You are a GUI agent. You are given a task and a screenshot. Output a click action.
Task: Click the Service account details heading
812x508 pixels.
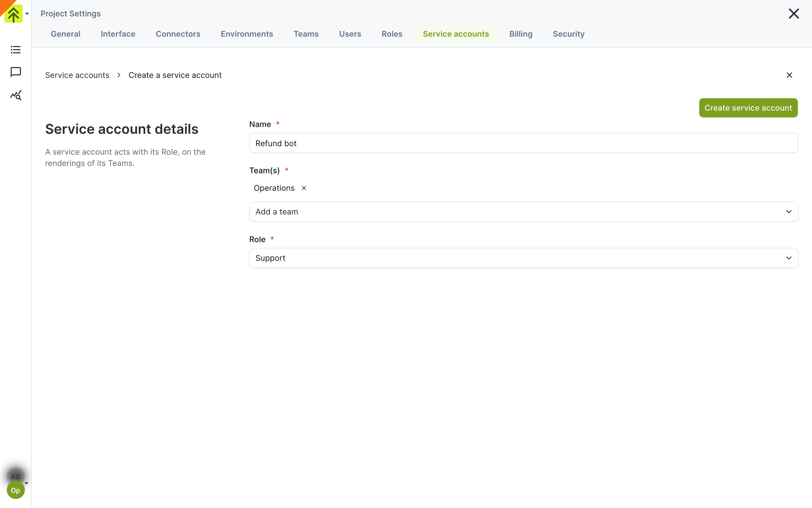pos(122,129)
